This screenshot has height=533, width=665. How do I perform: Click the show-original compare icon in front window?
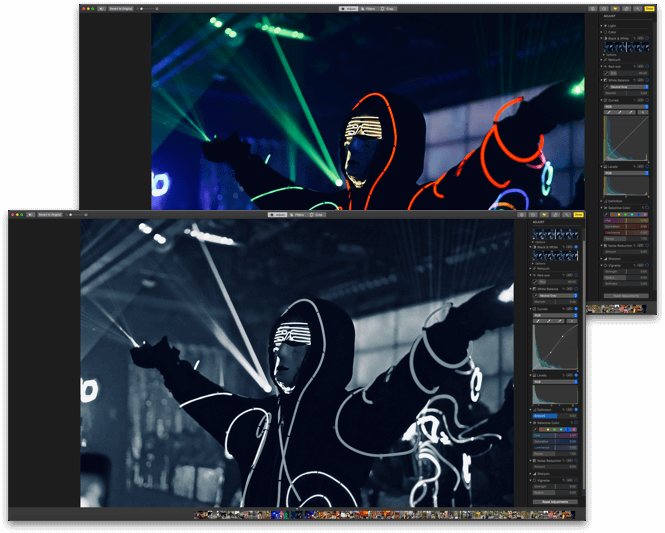pos(30,215)
